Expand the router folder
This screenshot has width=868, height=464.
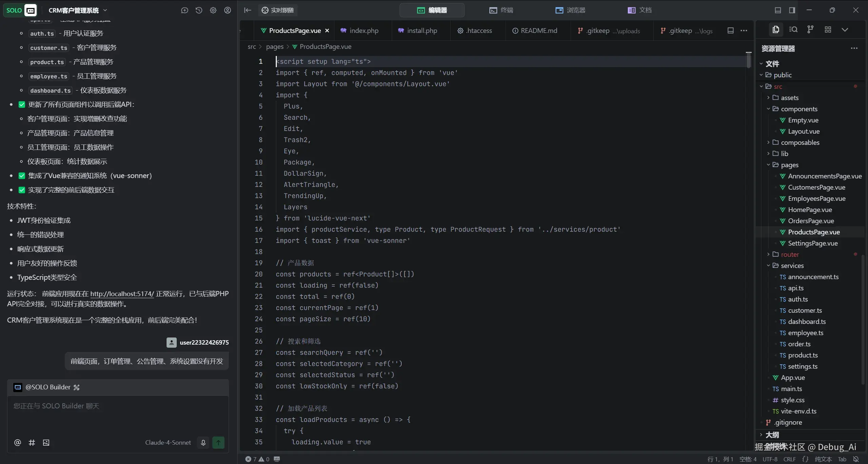(x=790, y=254)
